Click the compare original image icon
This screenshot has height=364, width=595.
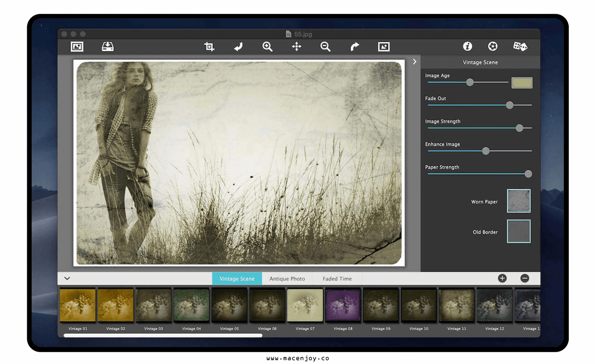[x=384, y=47]
